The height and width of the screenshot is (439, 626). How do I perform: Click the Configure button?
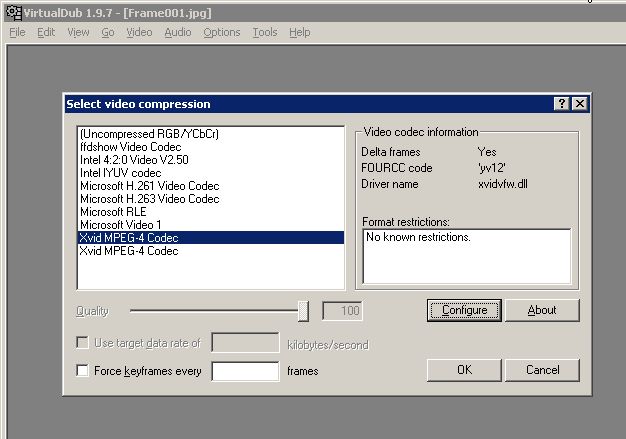click(464, 310)
